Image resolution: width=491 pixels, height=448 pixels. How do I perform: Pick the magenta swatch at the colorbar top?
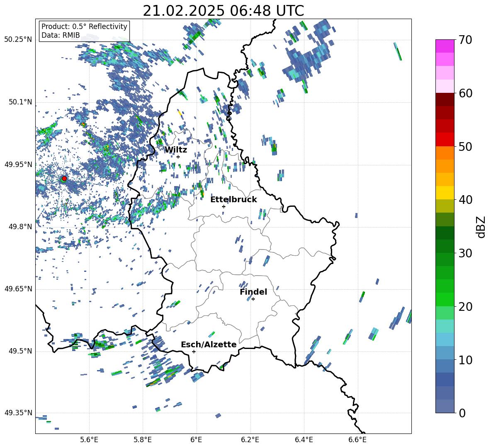pos(445,46)
